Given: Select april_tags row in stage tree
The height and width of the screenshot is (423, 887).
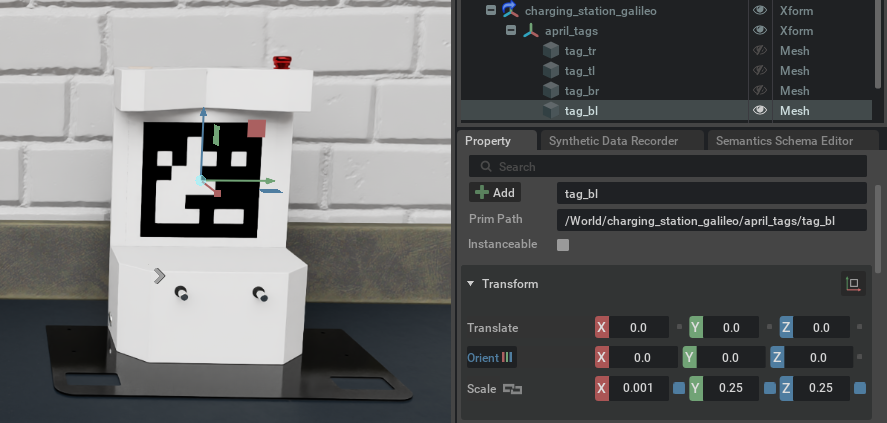Looking at the screenshot, I should (x=666, y=31).
